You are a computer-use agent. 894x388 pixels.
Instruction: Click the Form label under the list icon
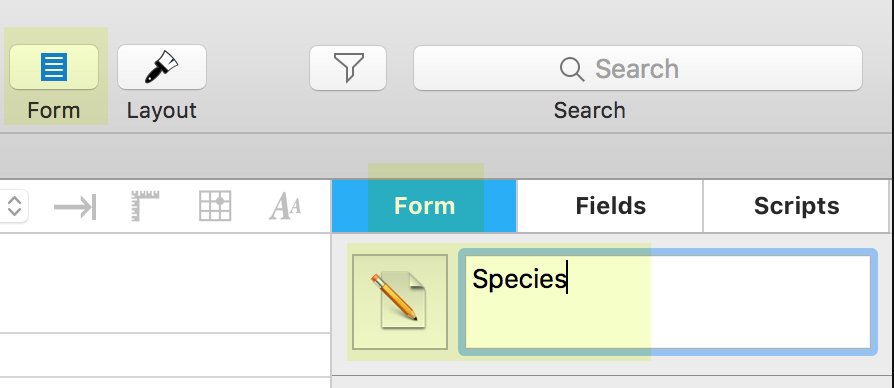coord(53,110)
